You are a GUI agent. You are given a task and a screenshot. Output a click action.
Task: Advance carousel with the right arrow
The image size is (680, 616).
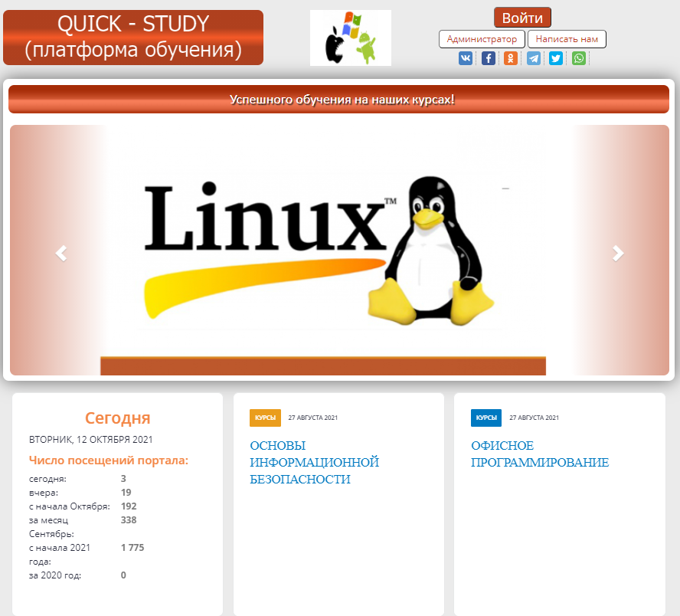(618, 254)
